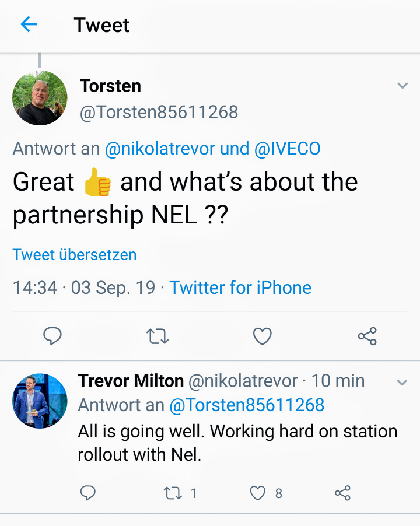The height and width of the screenshot is (526, 420).
Task: View Trevor Milton's avatar
Action: point(40,401)
